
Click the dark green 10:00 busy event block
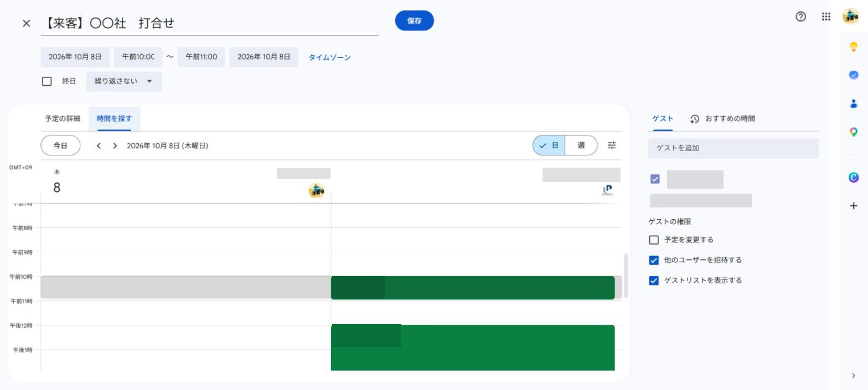(x=473, y=288)
